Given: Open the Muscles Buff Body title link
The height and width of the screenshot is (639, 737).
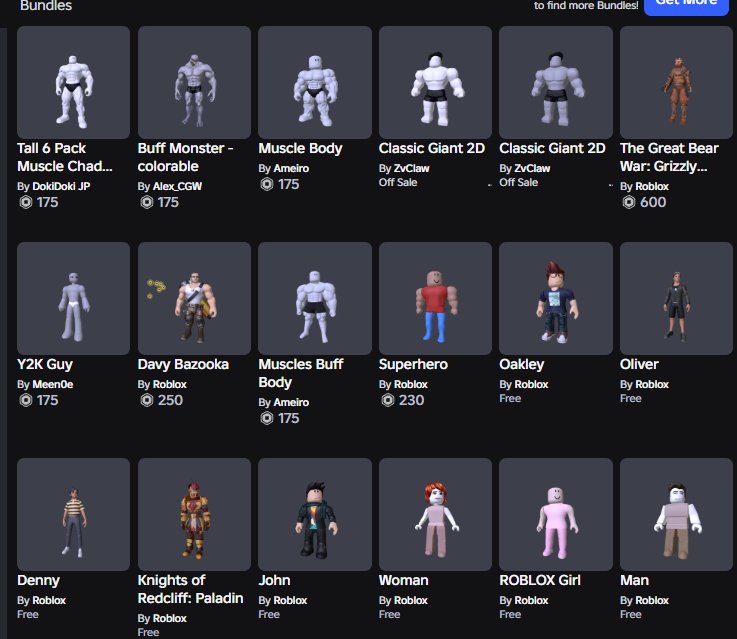Looking at the screenshot, I should click(301, 373).
